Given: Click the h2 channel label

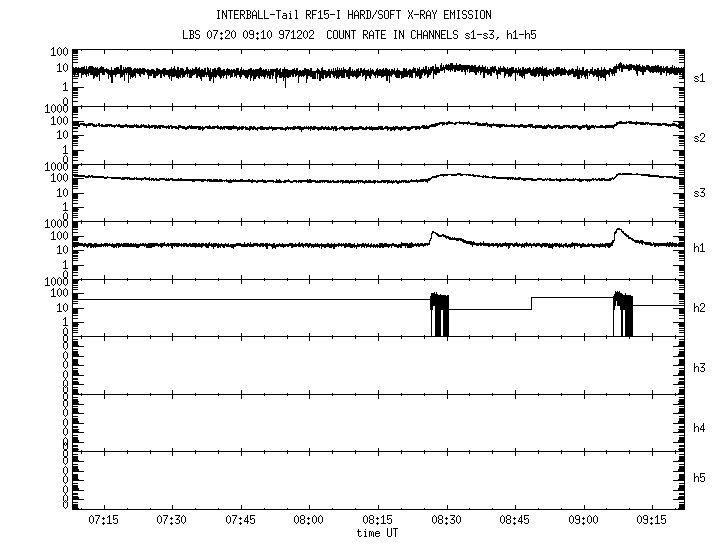Looking at the screenshot, I should [700, 308].
